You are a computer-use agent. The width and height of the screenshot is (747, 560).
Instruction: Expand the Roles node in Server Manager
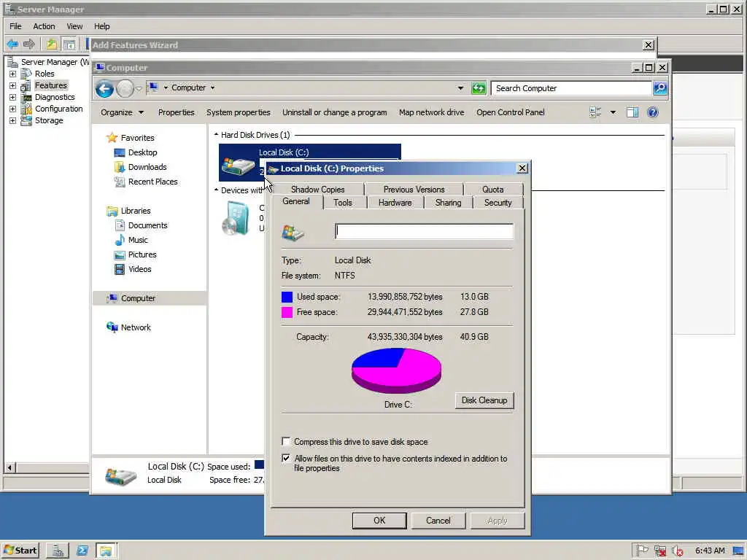tap(12, 74)
